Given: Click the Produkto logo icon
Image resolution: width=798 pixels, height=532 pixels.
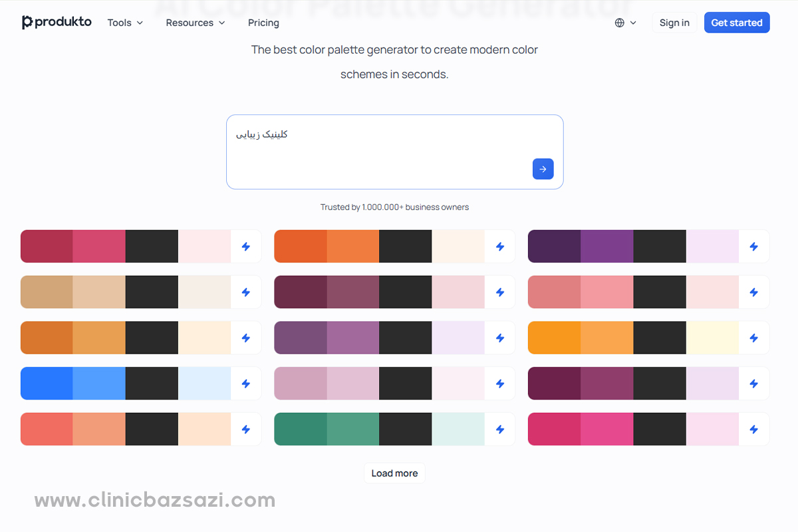Looking at the screenshot, I should pyautogui.click(x=27, y=23).
